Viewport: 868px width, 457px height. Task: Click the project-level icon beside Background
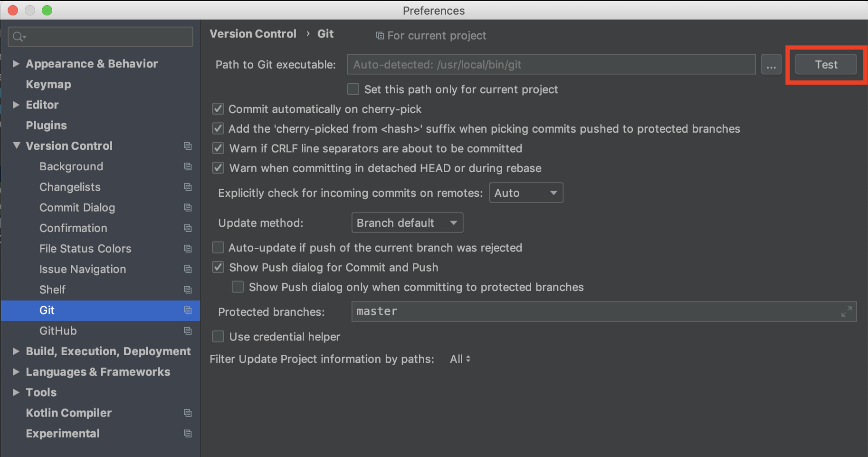click(188, 166)
